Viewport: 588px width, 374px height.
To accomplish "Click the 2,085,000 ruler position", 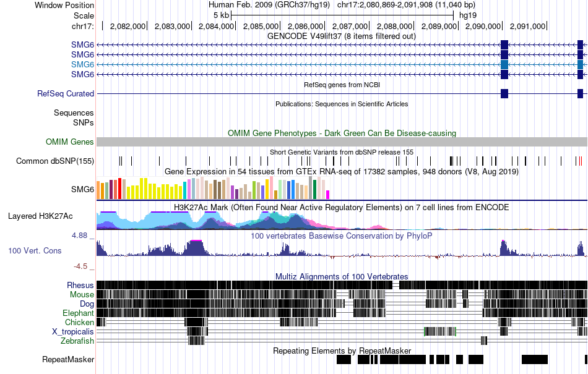I will [x=261, y=26].
